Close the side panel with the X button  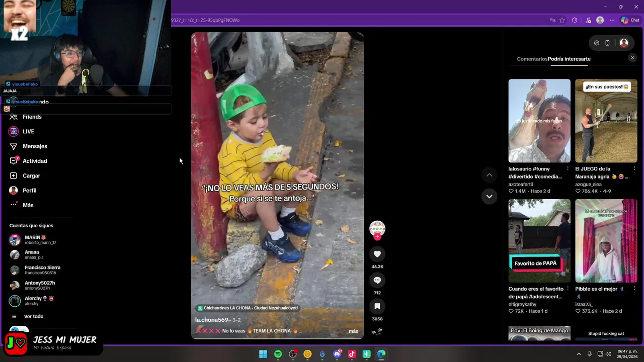click(632, 58)
